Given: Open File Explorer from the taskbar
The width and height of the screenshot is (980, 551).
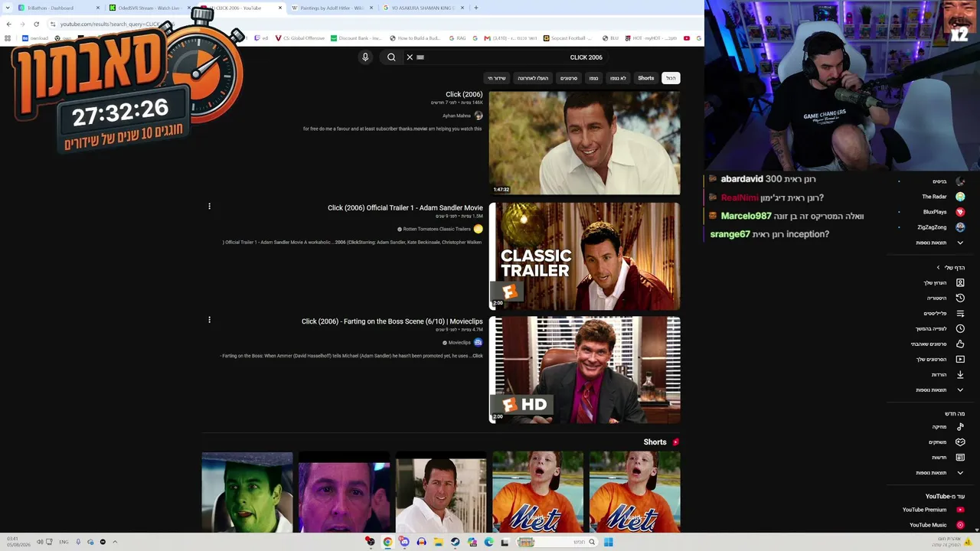Looking at the screenshot, I should coord(438,542).
